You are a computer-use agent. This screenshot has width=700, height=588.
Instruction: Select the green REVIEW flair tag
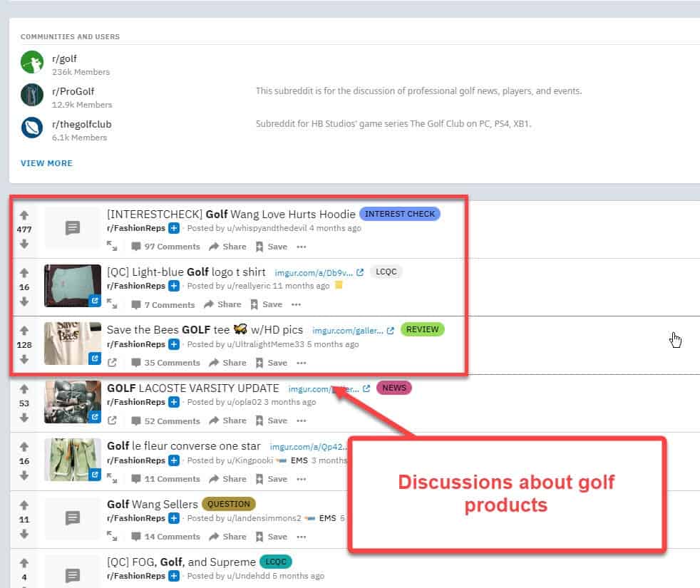(x=422, y=330)
